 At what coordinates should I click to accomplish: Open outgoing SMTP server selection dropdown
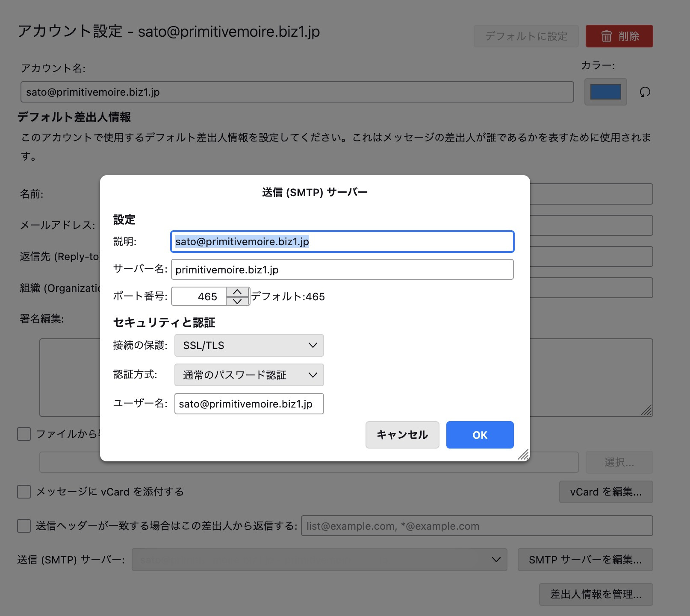click(x=319, y=560)
